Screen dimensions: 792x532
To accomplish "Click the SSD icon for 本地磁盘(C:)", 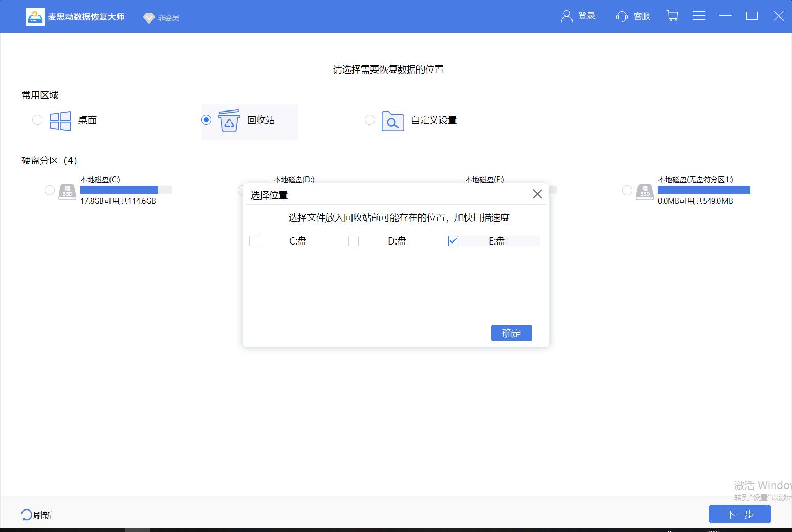I will (x=67, y=190).
